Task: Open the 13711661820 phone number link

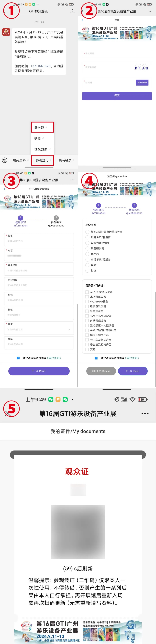Action: tap(41, 66)
